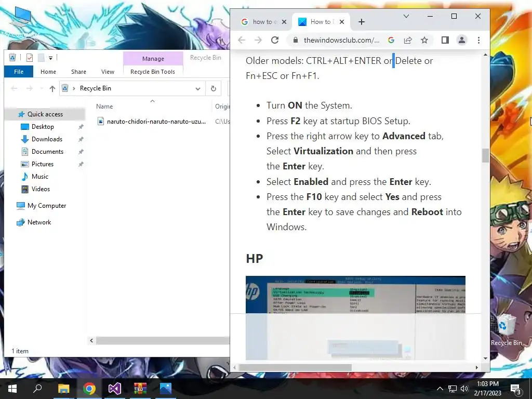Image resolution: width=532 pixels, height=399 pixels.
Task: Open the recent locations dropdown in Explorer
Action: [x=42, y=88]
